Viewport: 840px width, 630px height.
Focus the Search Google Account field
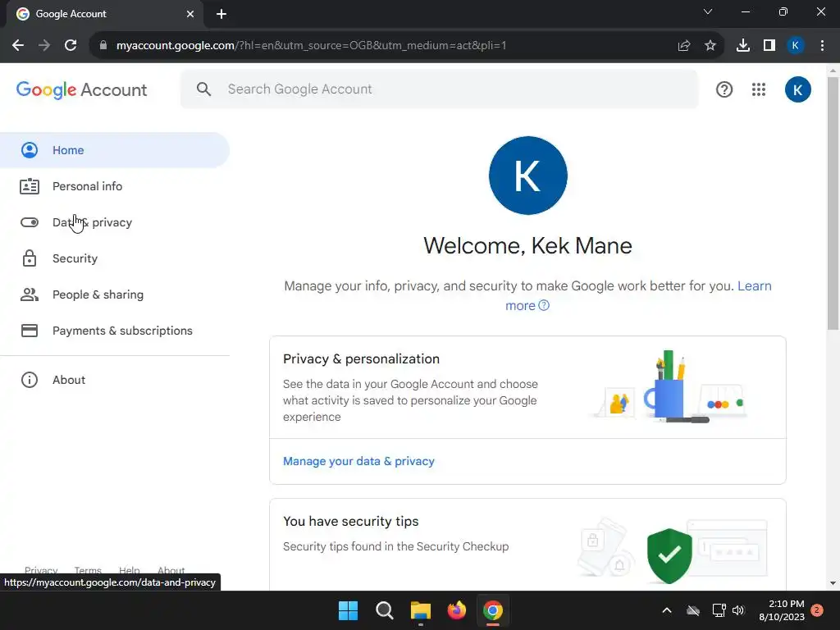coord(440,89)
